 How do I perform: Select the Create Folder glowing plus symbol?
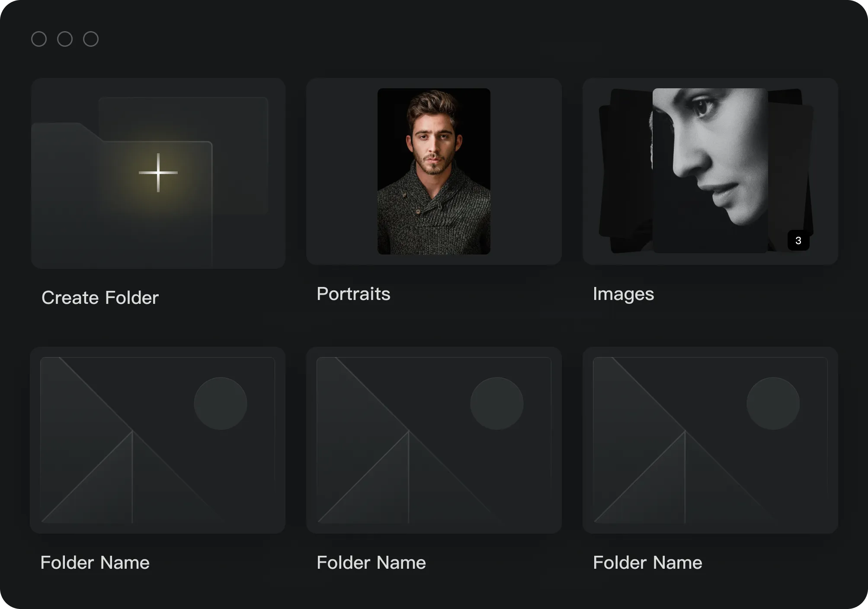click(158, 172)
